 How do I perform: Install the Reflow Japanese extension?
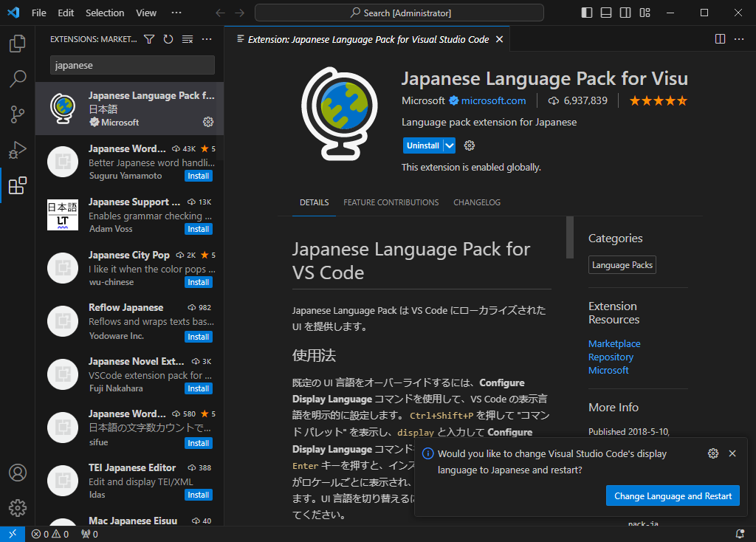coord(198,337)
